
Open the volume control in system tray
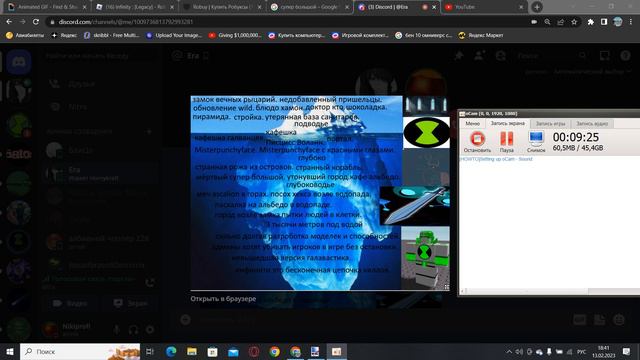coord(519,352)
